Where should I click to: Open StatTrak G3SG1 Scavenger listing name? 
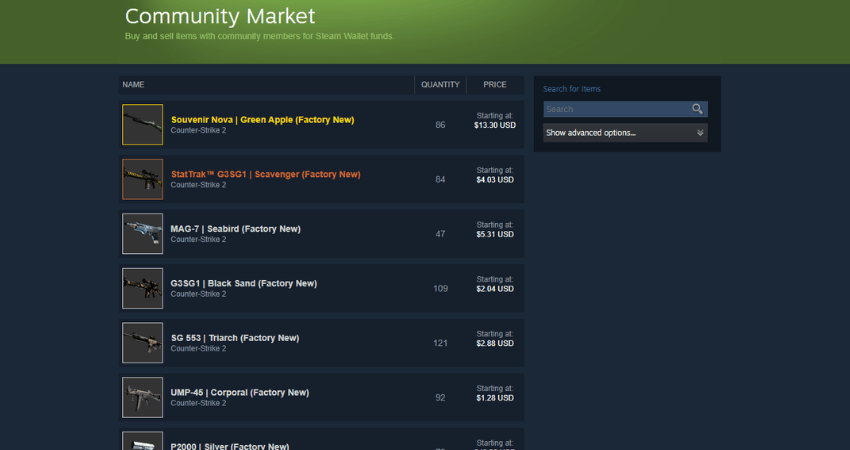[265, 174]
